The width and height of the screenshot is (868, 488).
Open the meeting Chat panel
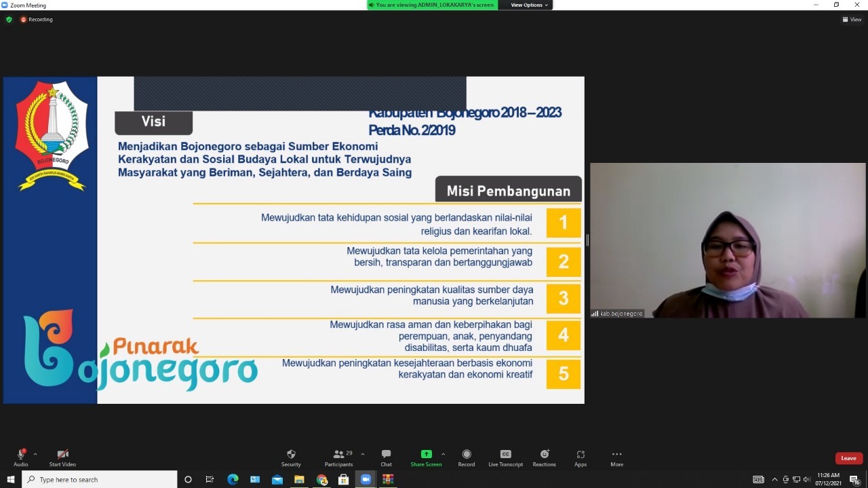click(386, 456)
